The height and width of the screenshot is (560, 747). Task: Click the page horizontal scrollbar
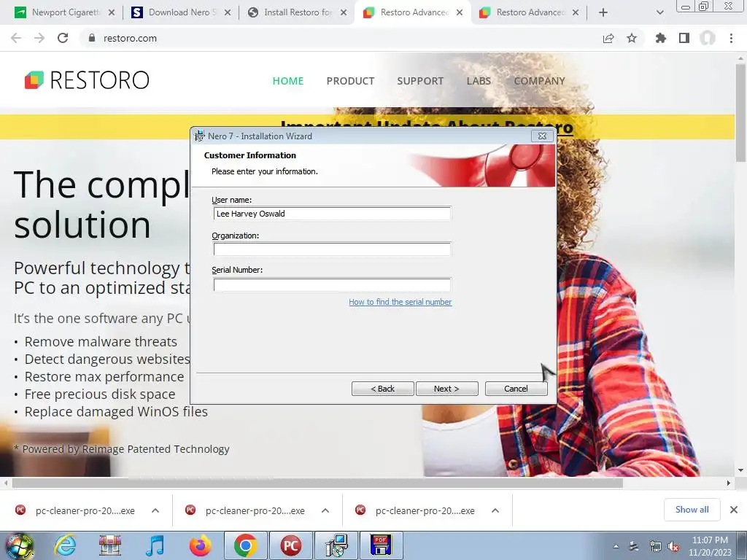pyautogui.click(x=317, y=483)
